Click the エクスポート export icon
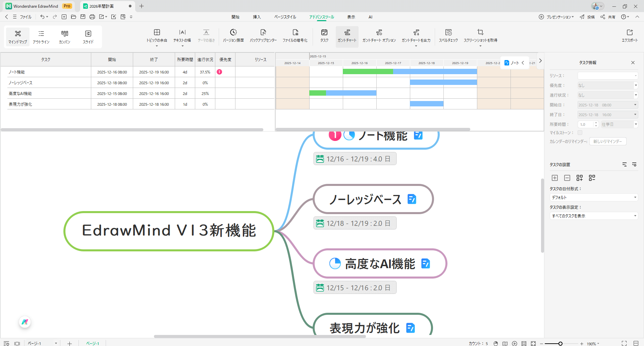 pos(630,35)
